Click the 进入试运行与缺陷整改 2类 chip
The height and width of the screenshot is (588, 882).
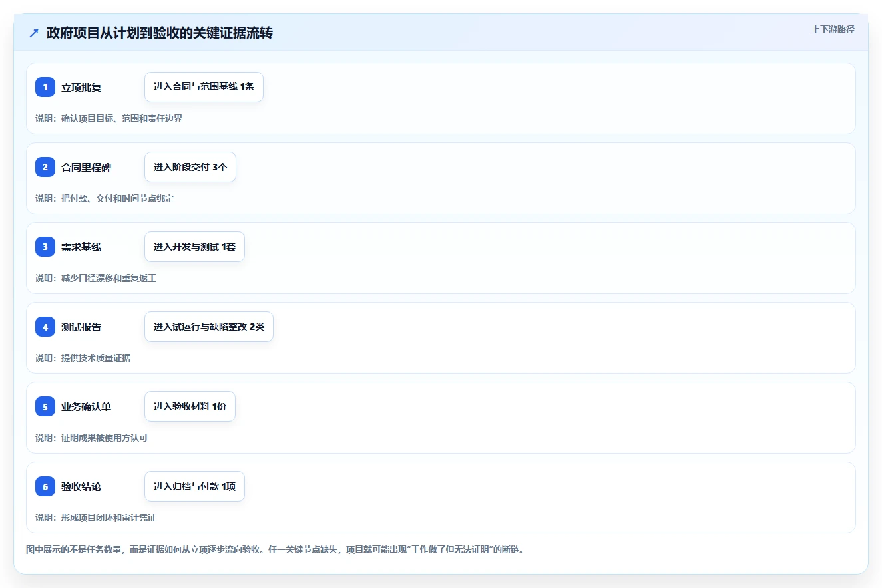[x=209, y=327]
